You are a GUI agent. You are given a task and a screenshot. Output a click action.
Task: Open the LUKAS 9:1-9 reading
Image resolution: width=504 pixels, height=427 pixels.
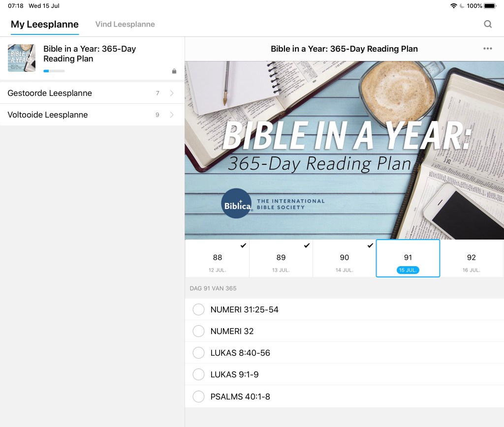[x=234, y=374]
